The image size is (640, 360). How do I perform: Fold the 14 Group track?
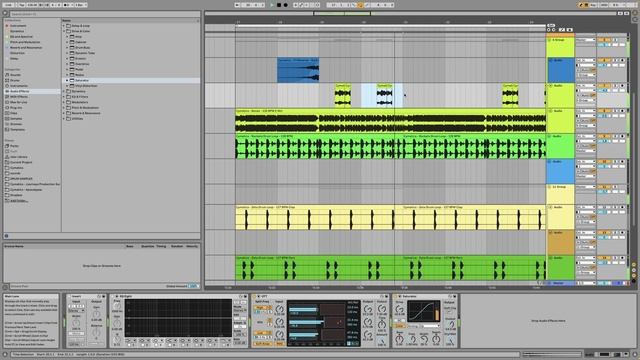(550, 187)
